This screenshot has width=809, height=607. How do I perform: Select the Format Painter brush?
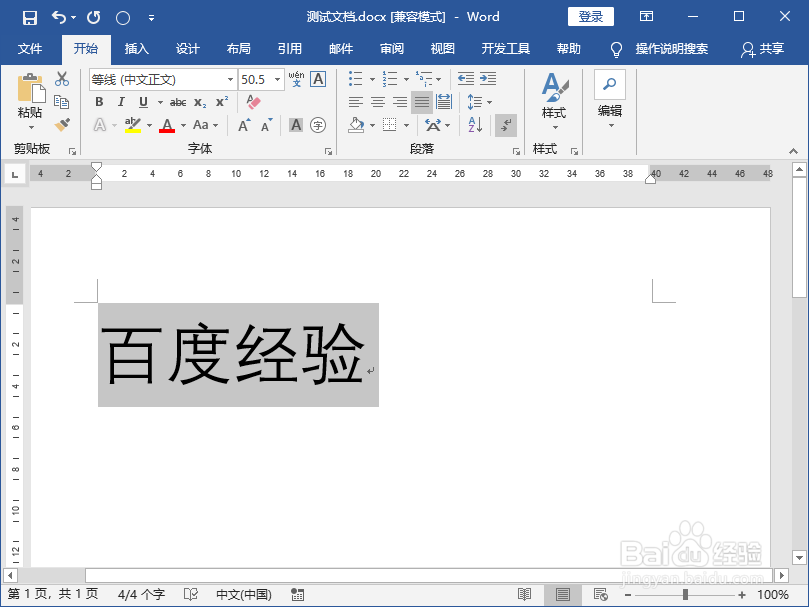click(x=62, y=124)
